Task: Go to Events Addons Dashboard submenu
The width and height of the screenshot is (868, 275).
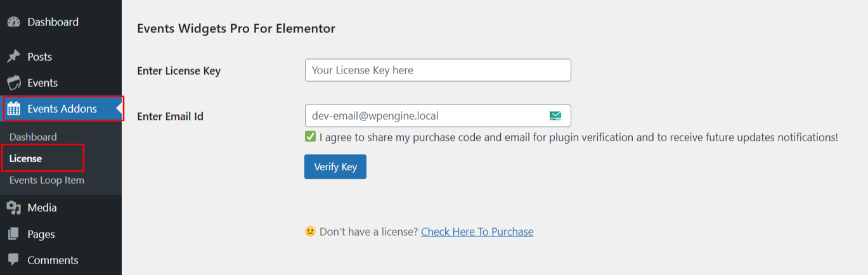Action: point(33,137)
